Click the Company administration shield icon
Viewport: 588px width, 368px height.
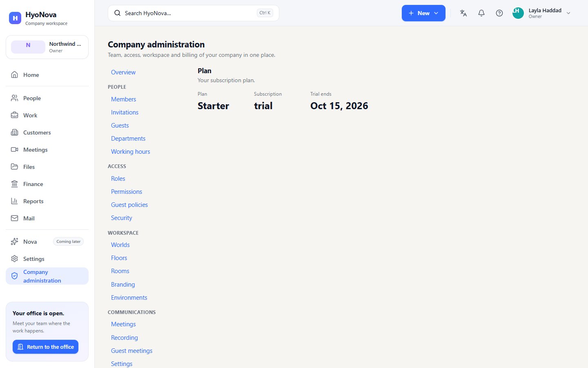(15, 276)
